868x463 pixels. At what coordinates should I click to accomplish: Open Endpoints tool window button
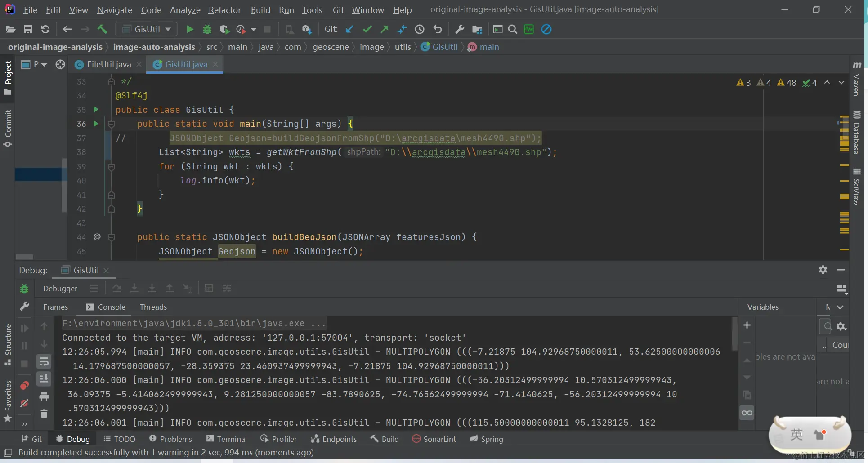click(x=333, y=439)
